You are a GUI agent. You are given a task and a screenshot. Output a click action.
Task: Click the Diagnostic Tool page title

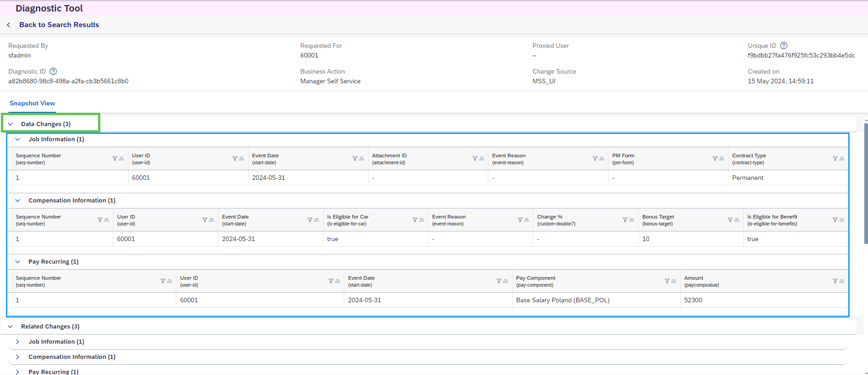click(49, 8)
